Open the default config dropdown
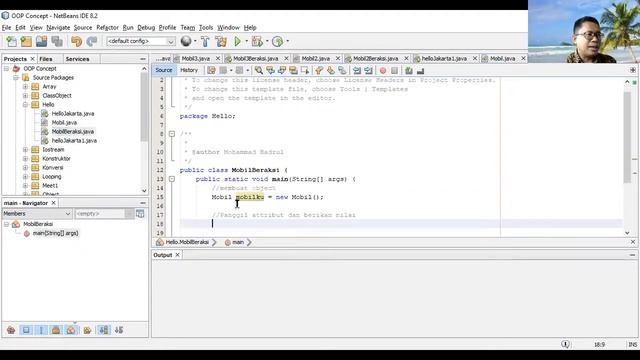Image resolution: width=640 pixels, height=360 pixels. tap(141, 41)
